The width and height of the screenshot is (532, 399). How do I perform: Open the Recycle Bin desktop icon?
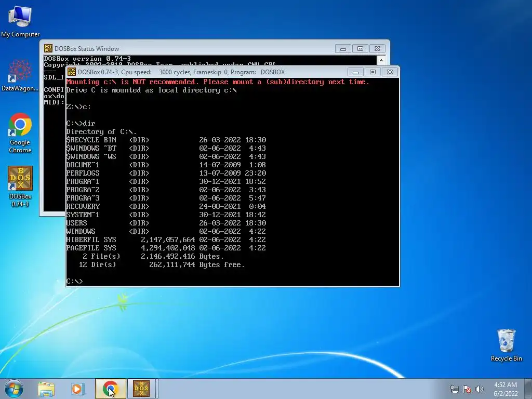(506, 345)
